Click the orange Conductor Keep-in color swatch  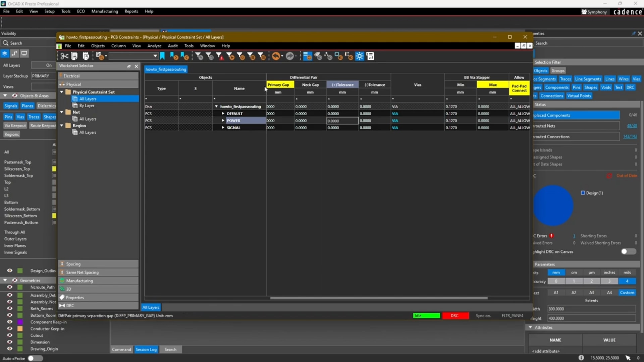pos(20,328)
